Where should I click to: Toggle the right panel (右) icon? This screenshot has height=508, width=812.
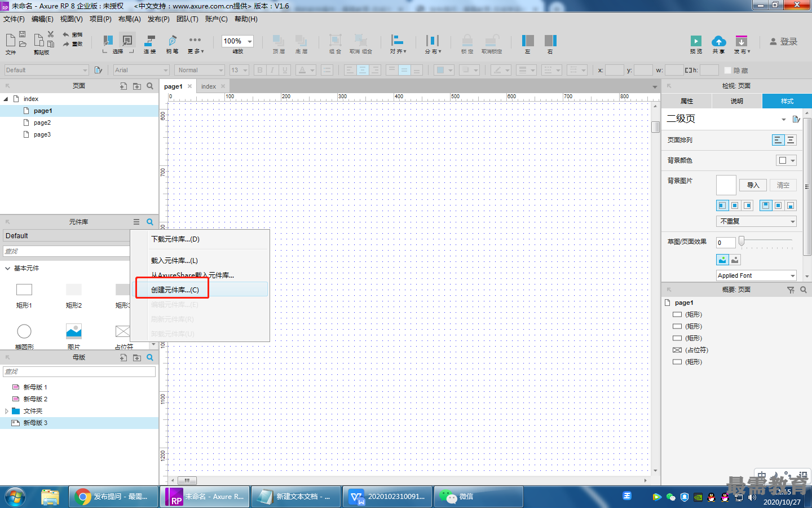pos(550,40)
